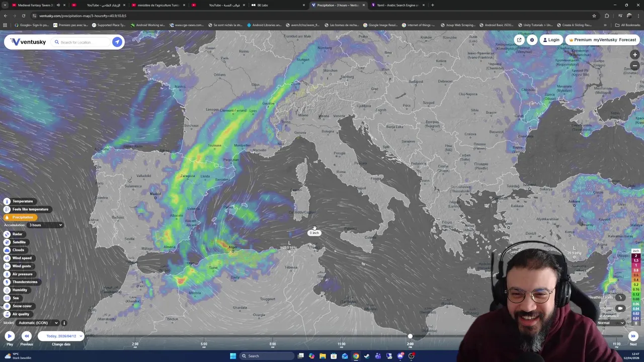Open the Model Automatic (ICON) dropdown

coord(38,323)
